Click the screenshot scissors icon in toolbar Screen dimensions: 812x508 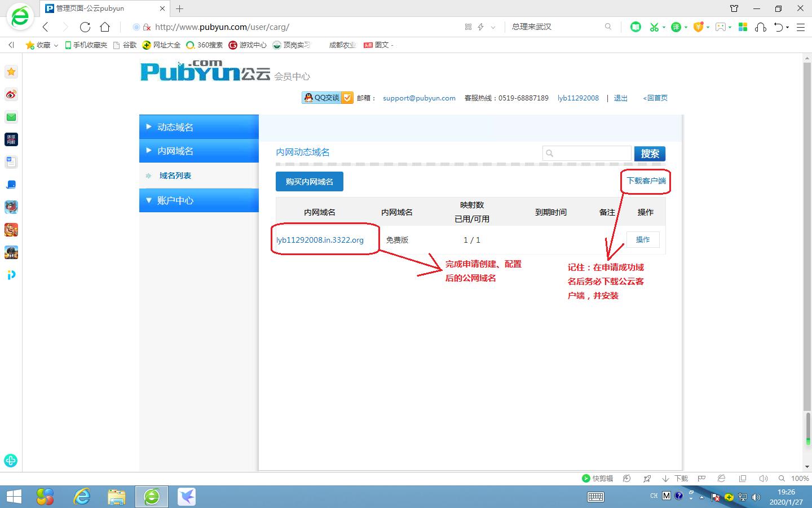655,27
